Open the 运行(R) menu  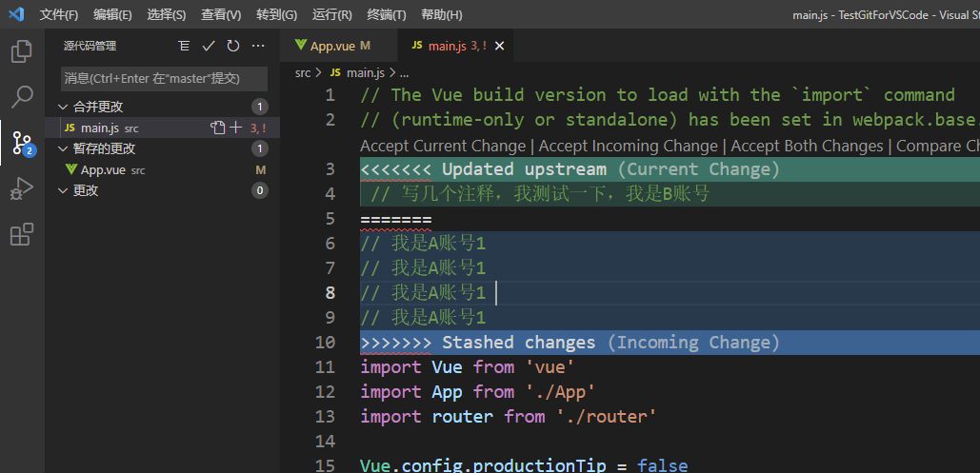tap(331, 14)
